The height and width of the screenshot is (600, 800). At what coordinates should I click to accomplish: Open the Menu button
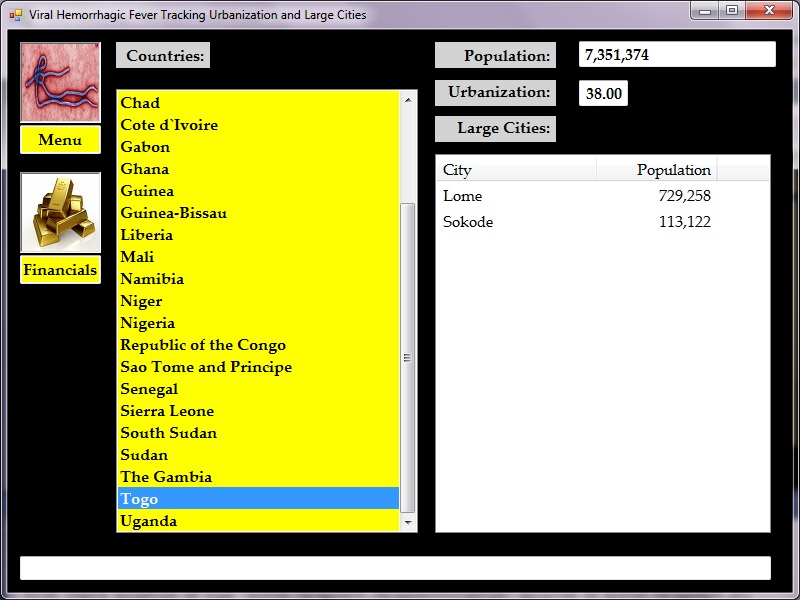pos(60,140)
